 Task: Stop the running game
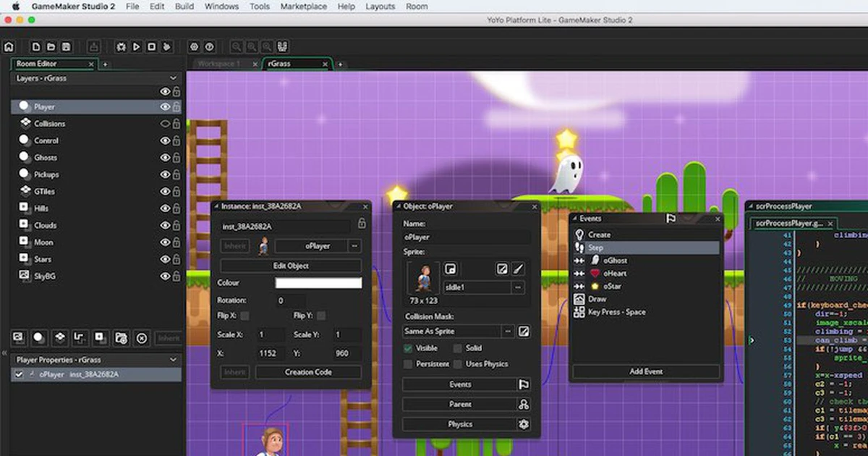coord(152,46)
